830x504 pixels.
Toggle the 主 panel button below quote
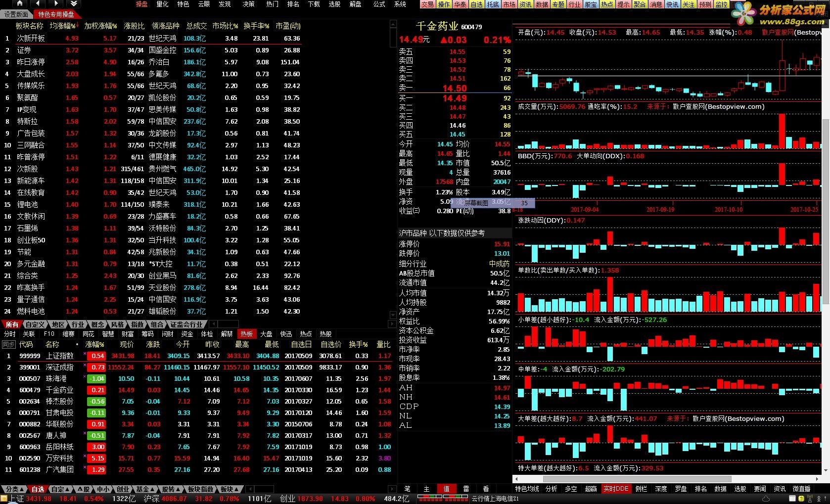pos(426,489)
